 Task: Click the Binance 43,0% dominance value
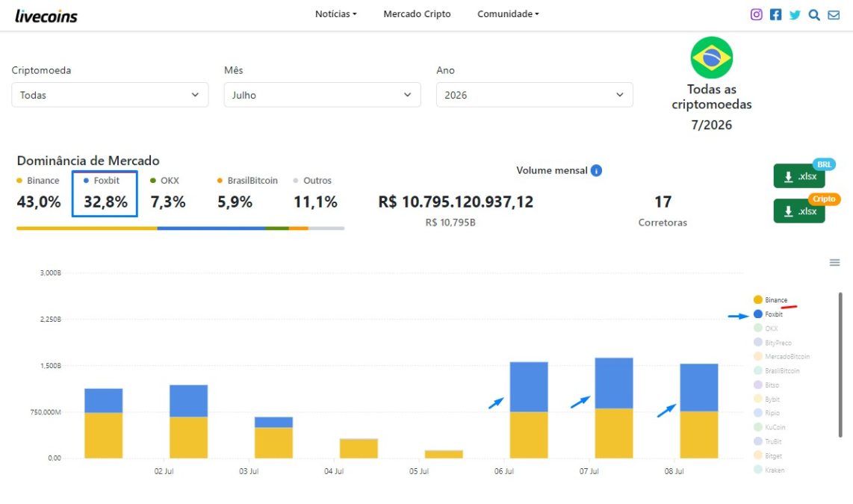click(x=39, y=202)
